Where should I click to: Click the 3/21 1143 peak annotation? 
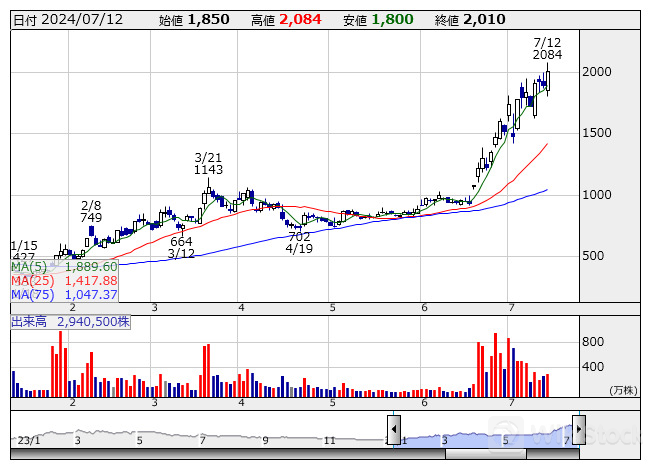208,164
